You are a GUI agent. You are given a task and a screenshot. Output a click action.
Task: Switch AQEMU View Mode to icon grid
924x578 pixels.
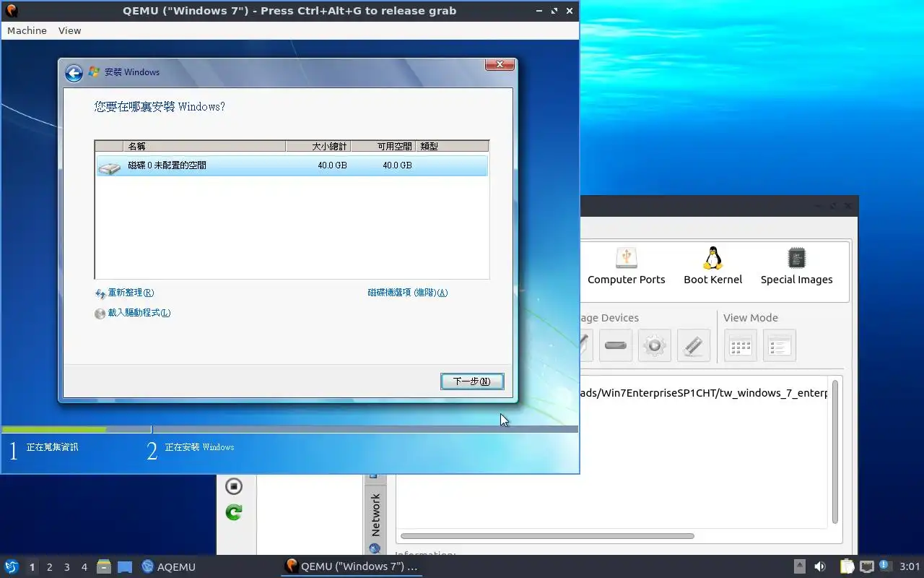tap(741, 345)
